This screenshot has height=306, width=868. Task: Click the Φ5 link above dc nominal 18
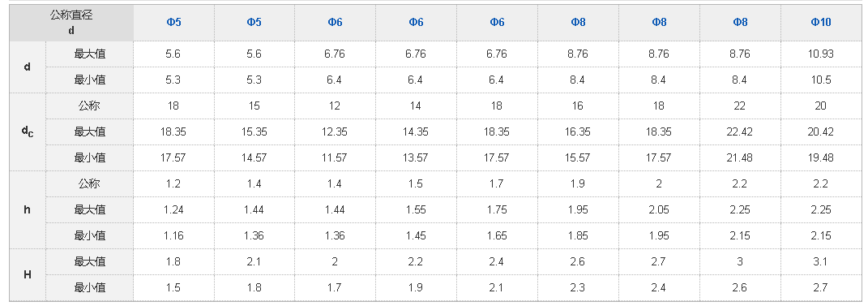coord(173,22)
